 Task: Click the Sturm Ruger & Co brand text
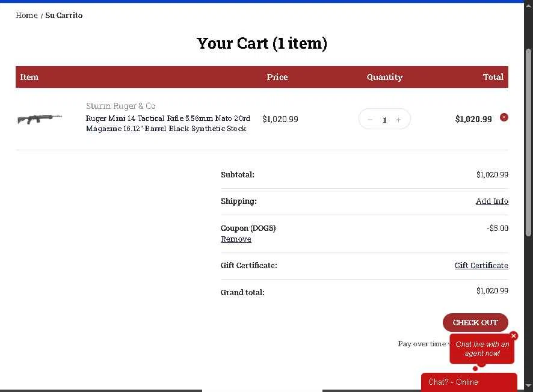pyautogui.click(x=121, y=106)
